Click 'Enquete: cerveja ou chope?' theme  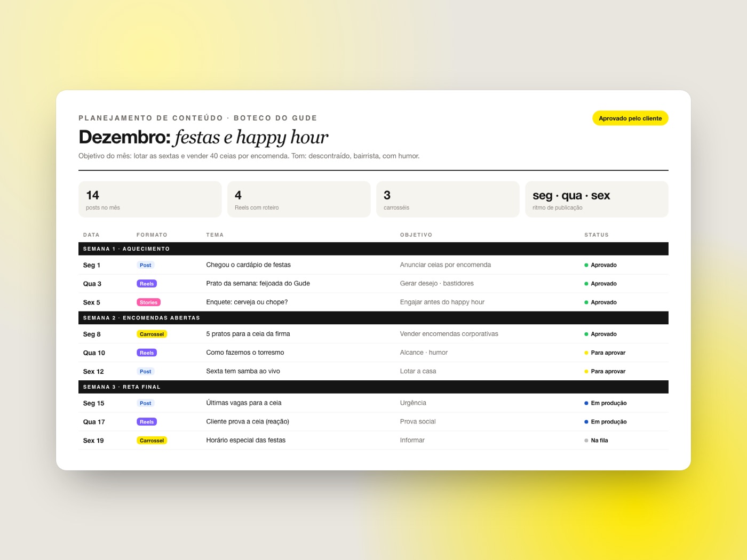[x=247, y=302]
